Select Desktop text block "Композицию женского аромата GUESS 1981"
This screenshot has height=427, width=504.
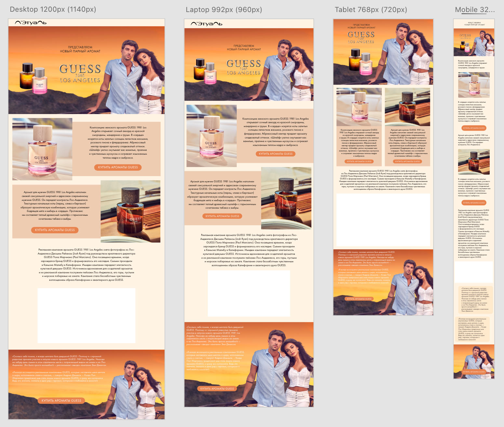(x=118, y=142)
